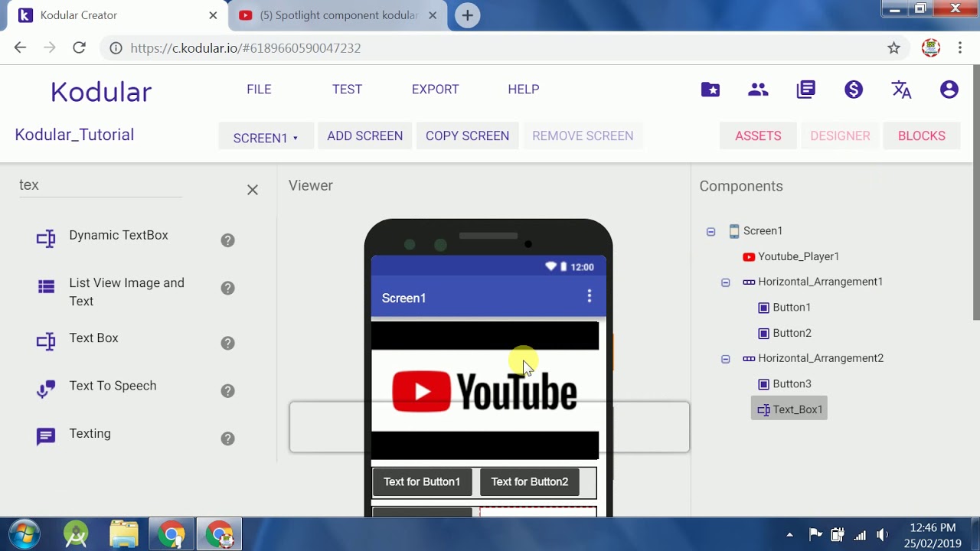Bookmark this page with the star icon
The height and width of the screenshot is (551, 980).
893,48
